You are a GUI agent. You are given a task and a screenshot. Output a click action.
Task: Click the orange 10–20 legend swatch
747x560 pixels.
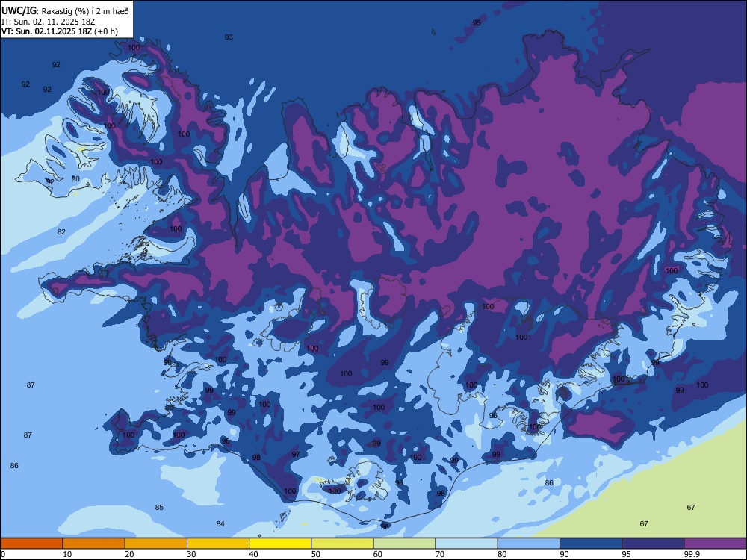click(x=94, y=544)
